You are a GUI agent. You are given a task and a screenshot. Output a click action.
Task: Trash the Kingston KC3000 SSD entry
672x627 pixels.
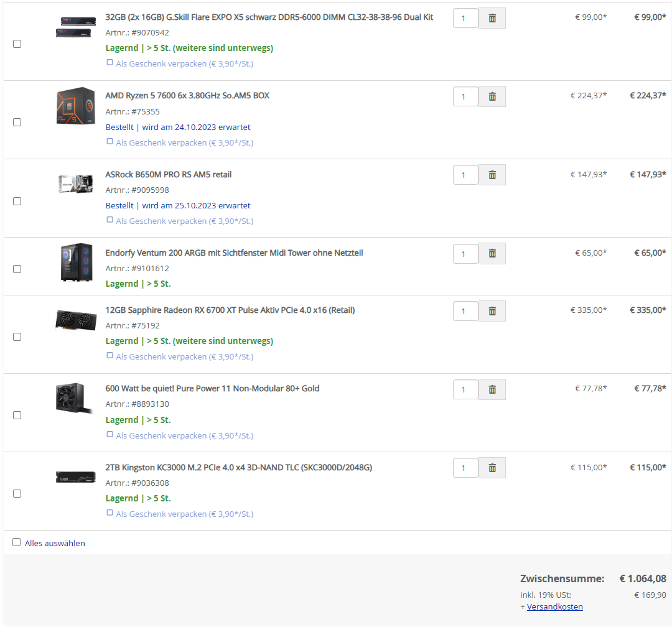point(492,468)
